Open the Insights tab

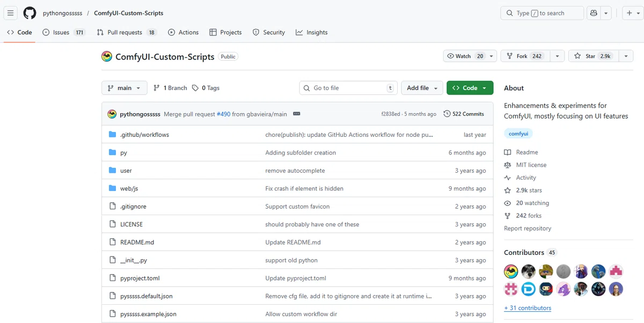click(311, 32)
